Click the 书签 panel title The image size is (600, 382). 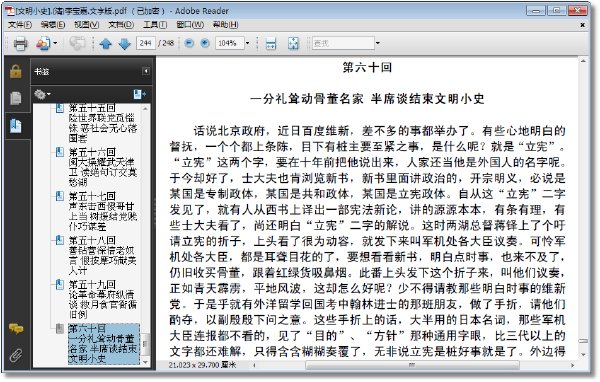(x=41, y=71)
